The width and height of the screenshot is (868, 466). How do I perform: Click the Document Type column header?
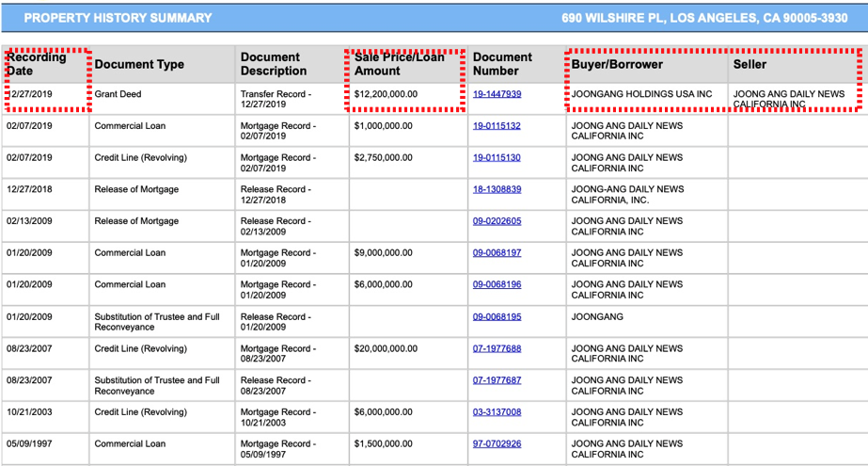(x=139, y=65)
